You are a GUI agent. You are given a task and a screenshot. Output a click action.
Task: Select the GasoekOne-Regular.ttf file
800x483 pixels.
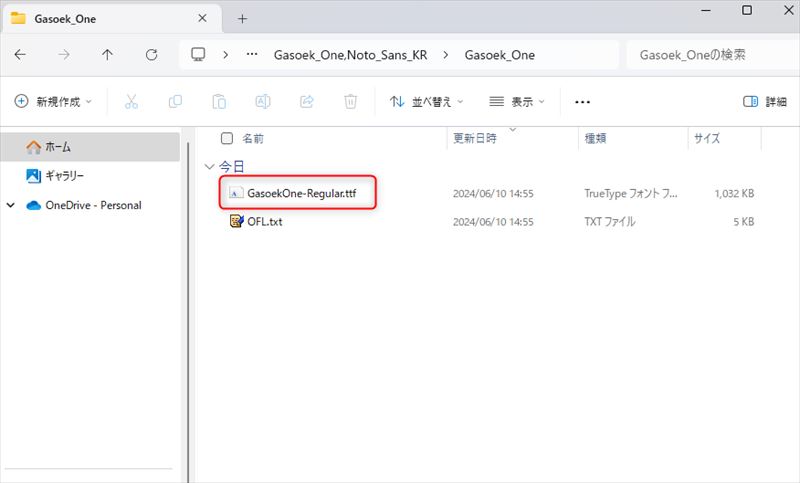point(300,193)
